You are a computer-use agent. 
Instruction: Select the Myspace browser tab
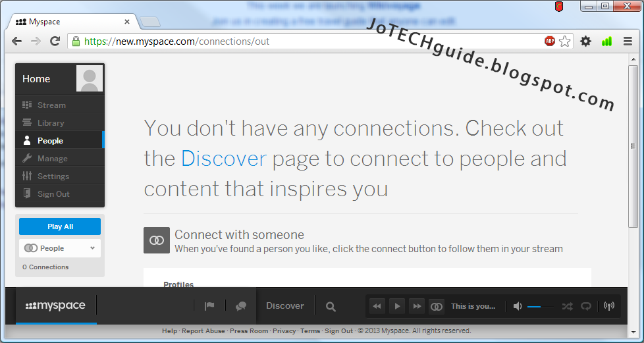(x=72, y=21)
